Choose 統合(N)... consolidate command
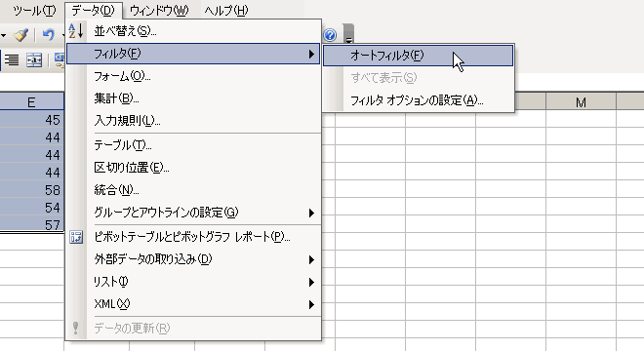The width and height of the screenshot is (644, 351). click(x=193, y=190)
